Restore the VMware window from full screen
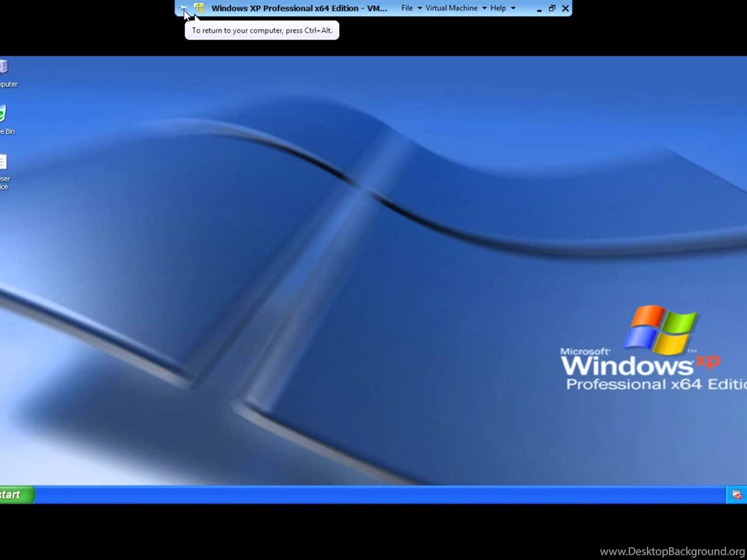The image size is (747, 560). coord(552,8)
